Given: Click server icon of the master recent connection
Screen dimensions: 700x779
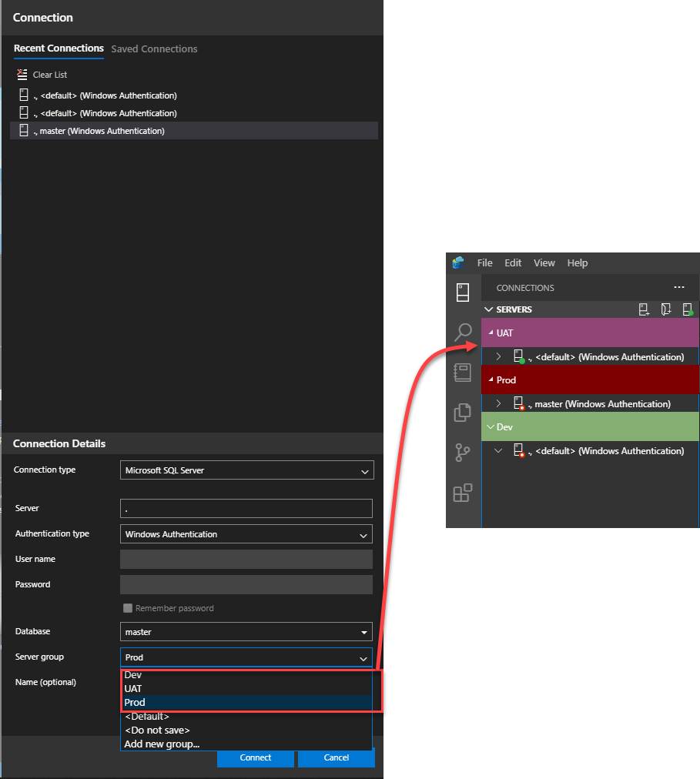Looking at the screenshot, I should (23, 131).
